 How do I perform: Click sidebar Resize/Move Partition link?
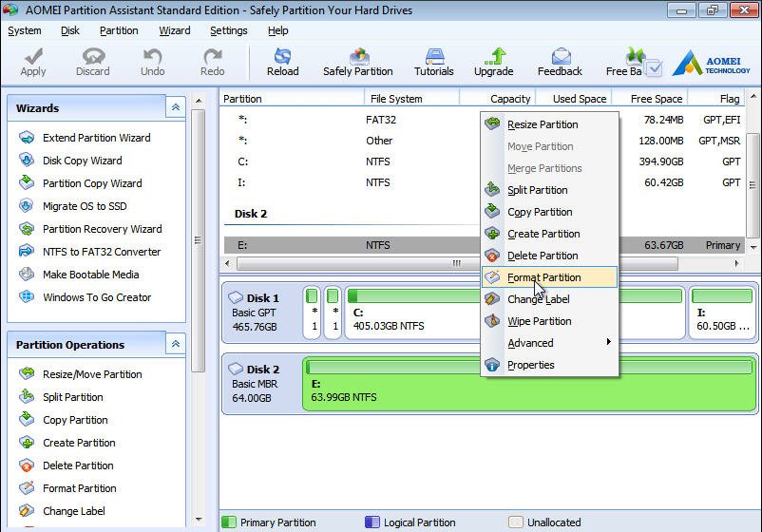(92, 374)
